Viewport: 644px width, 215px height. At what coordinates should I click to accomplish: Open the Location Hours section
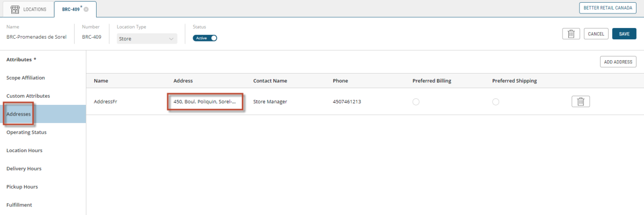[x=24, y=150]
